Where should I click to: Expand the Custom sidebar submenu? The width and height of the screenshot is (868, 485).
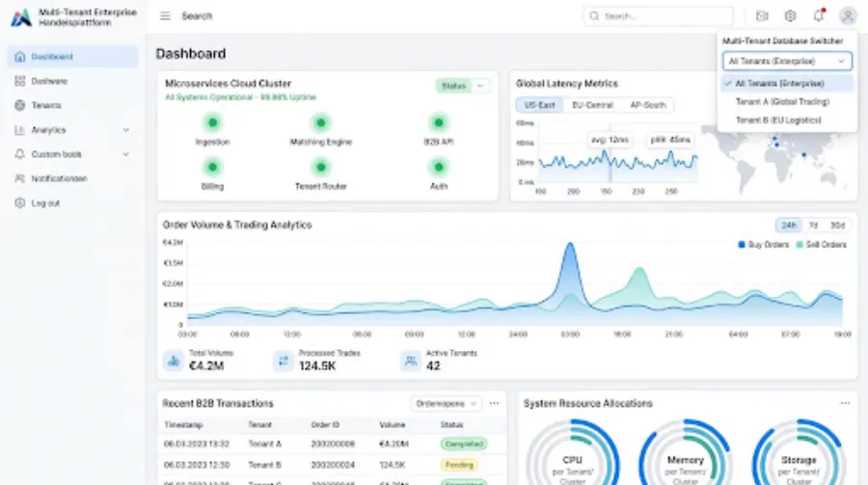coord(126,154)
